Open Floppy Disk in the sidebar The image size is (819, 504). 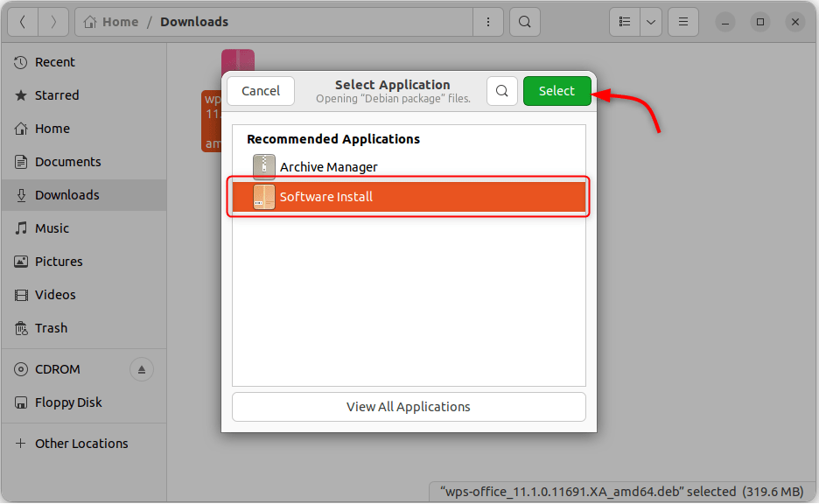[84, 402]
